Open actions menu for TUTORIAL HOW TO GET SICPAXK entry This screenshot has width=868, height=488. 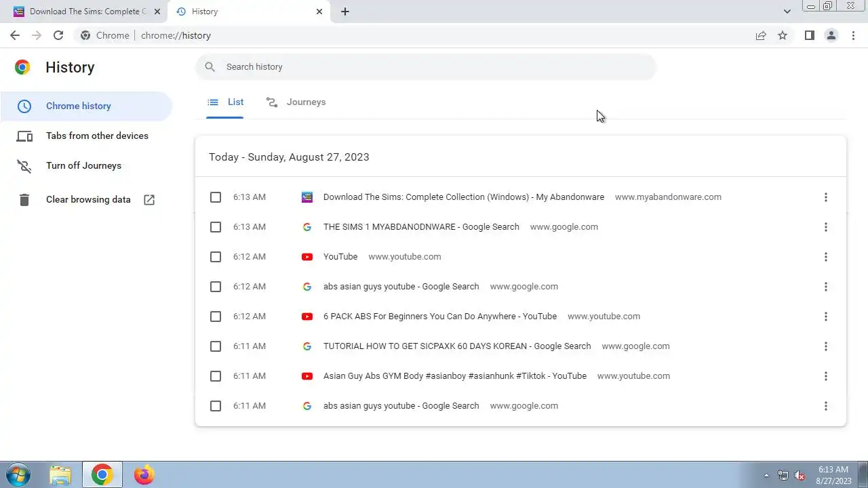825,346
